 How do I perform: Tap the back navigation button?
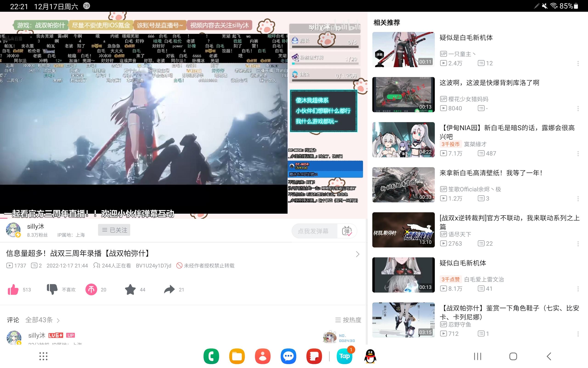pyautogui.click(x=549, y=356)
